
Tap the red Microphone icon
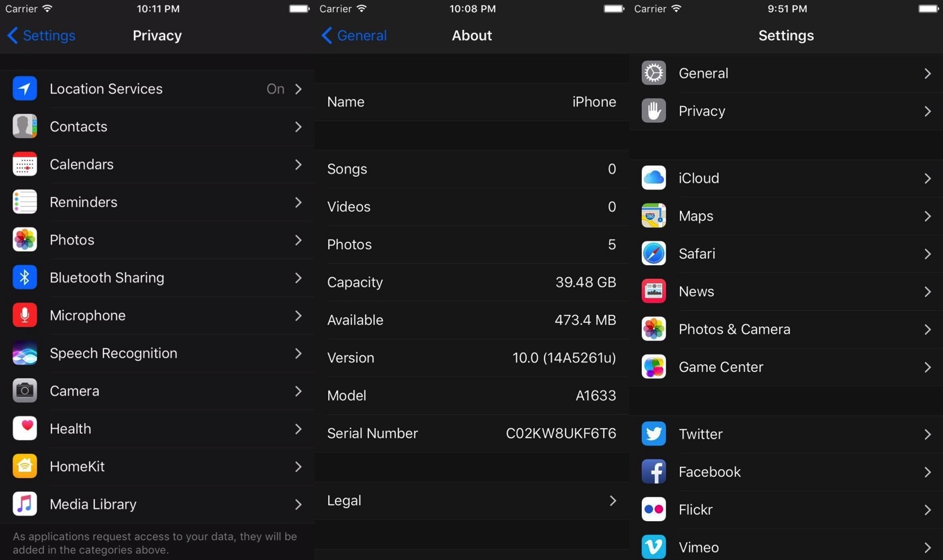(x=25, y=315)
